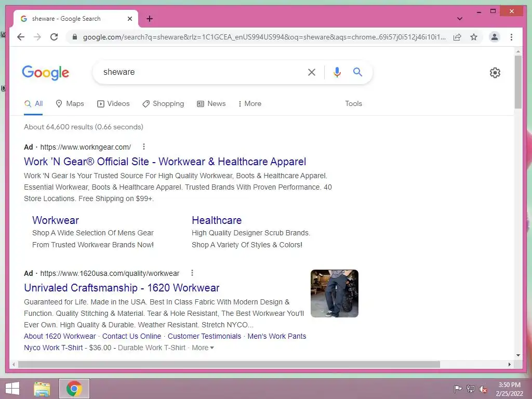Open Work 'N Gear Official Site link
Viewport: 532px width, 399px height.
pyautogui.click(x=165, y=162)
